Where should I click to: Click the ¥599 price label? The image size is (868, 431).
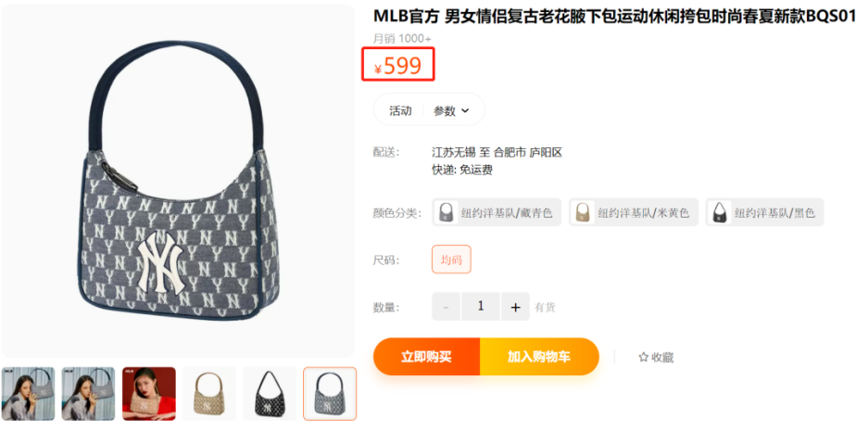pyautogui.click(x=398, y=65)
